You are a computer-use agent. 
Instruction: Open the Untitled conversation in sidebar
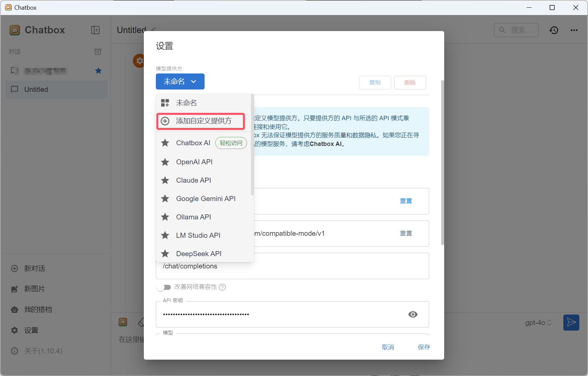coord(56,89)
